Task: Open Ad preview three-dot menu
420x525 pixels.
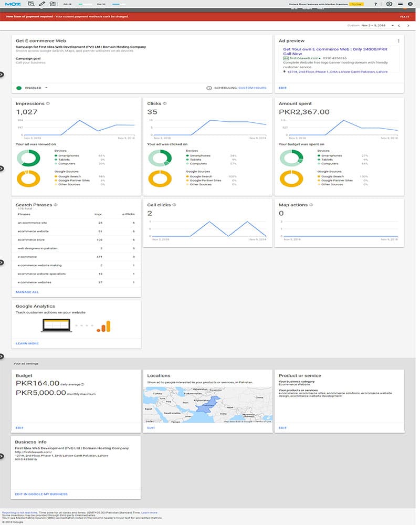Action: click(398, 41)
